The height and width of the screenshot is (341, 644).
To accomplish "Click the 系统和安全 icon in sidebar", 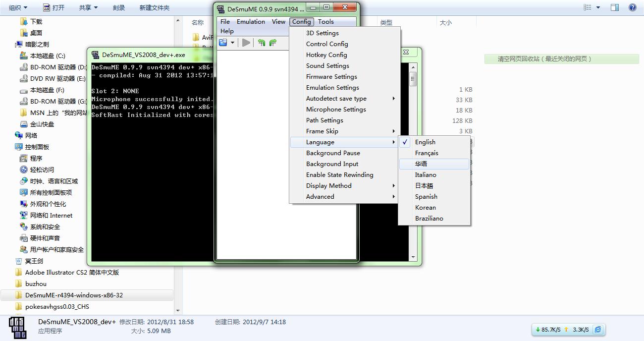I will tap(23, 227).
